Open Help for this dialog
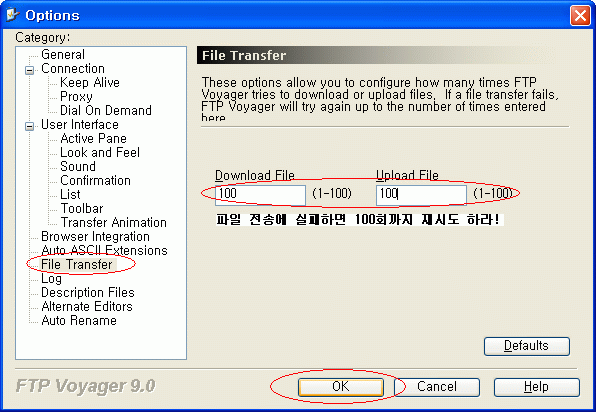This screenshot has height=412, width=596. click(537, 387)
